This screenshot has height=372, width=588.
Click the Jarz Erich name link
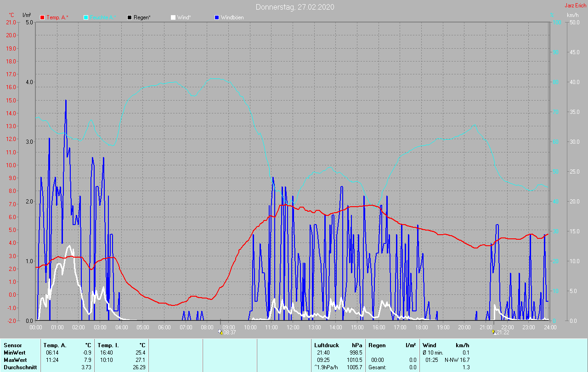tap(575, 6)
